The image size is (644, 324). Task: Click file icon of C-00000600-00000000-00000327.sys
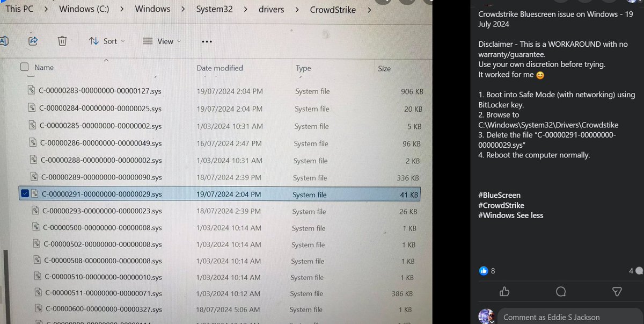coord(39,309)
